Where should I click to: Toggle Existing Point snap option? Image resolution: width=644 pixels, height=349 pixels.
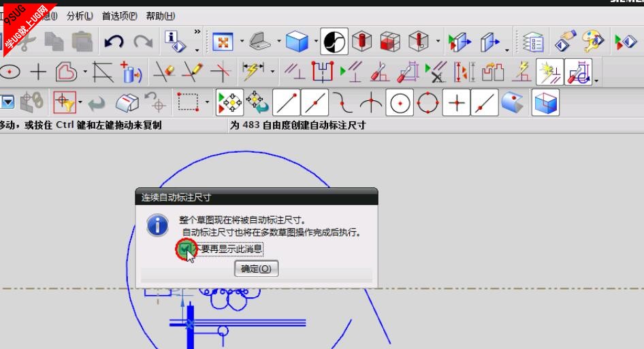tap(456, 102)
